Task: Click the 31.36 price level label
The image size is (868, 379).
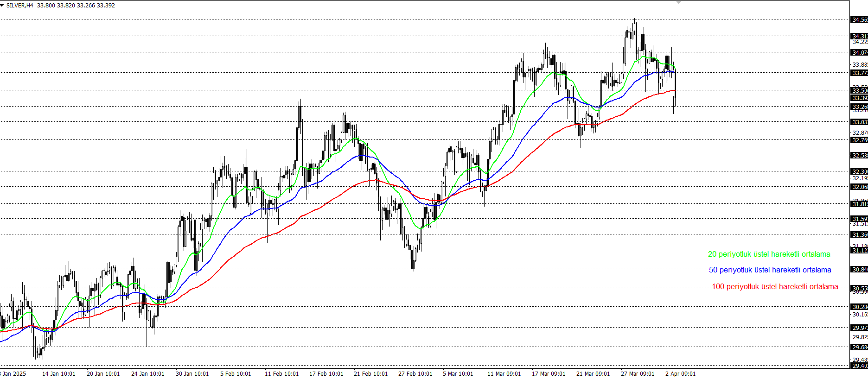Action: point(859,234)
